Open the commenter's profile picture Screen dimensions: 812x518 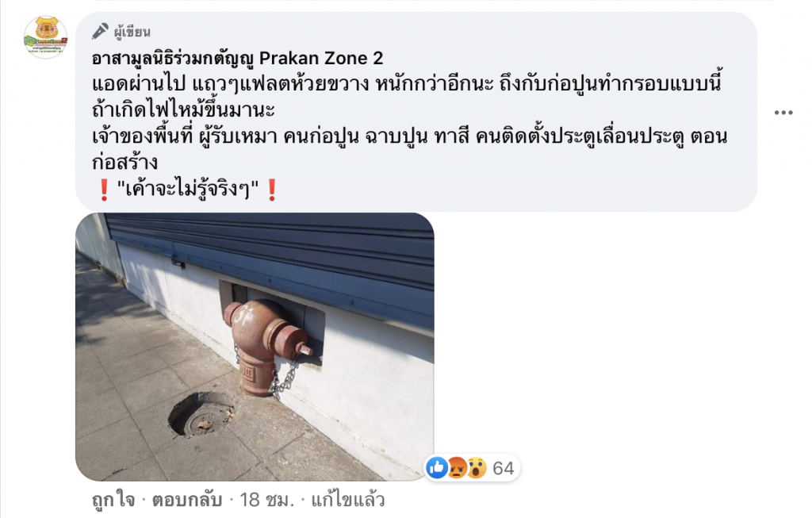click(45, 36)
